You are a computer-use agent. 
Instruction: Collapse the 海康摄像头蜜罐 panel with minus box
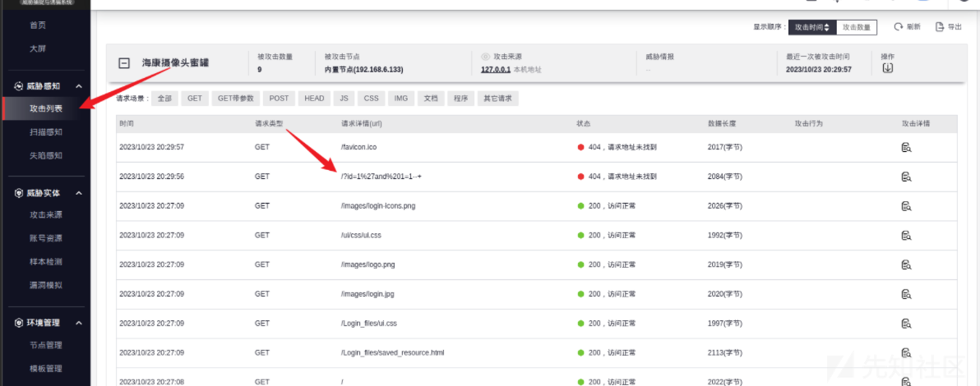click(124, 63)
